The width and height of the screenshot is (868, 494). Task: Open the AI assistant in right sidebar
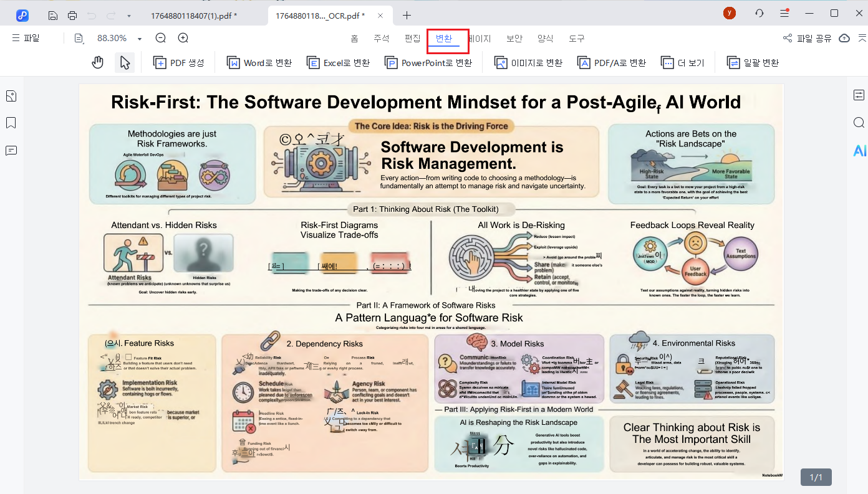tap(859, 151)
